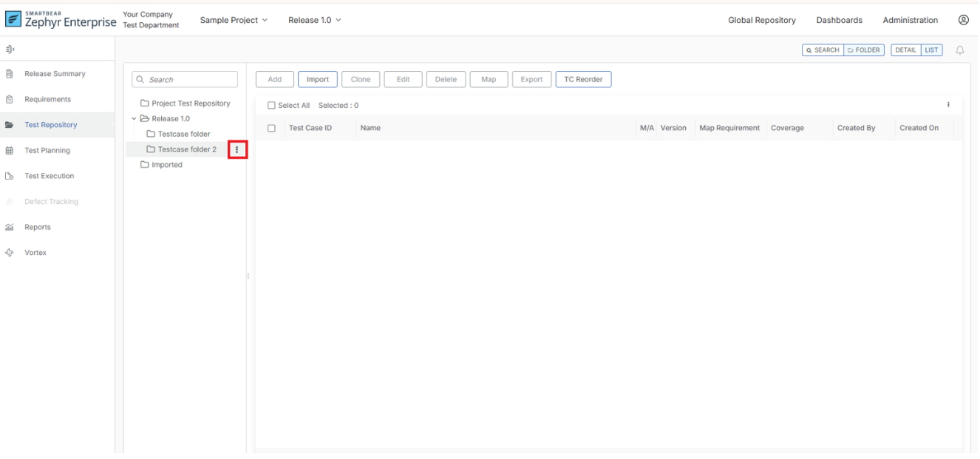Click the TC Reorder button
This screenshot has width=980, height=459.
click(583, 80)
